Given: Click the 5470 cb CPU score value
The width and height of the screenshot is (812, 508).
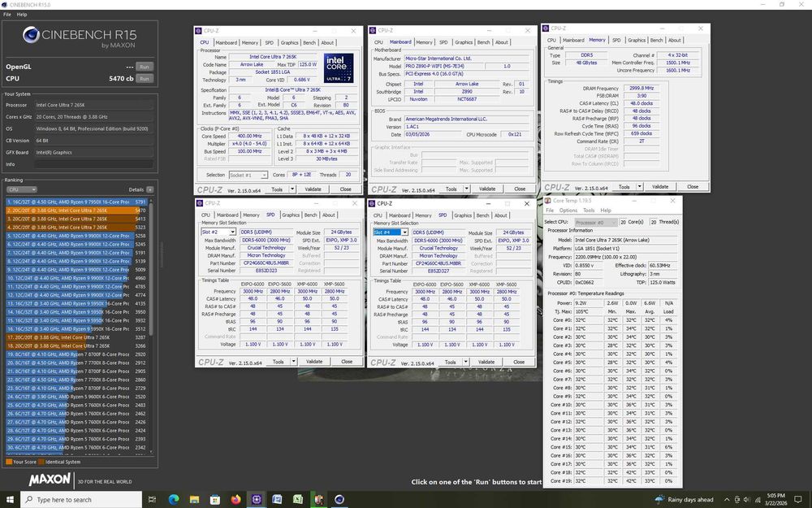Looking at the screenshot, I should point(121,79).
